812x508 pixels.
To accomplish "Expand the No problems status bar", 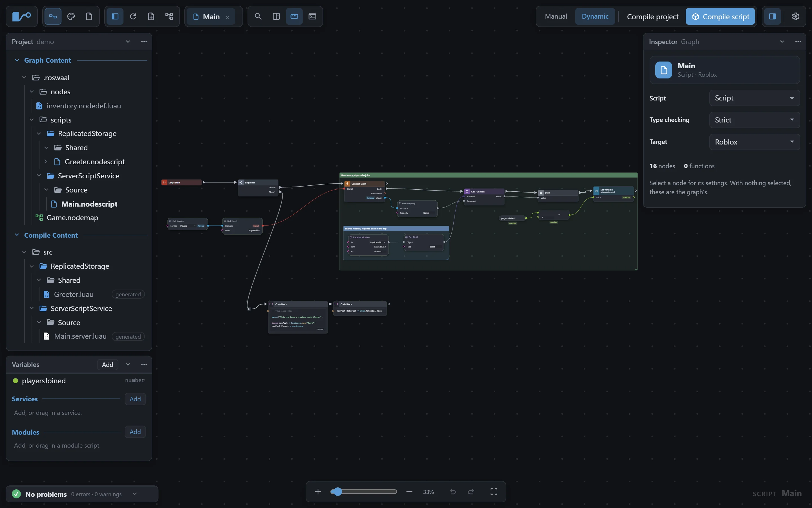I will (135, 494).
